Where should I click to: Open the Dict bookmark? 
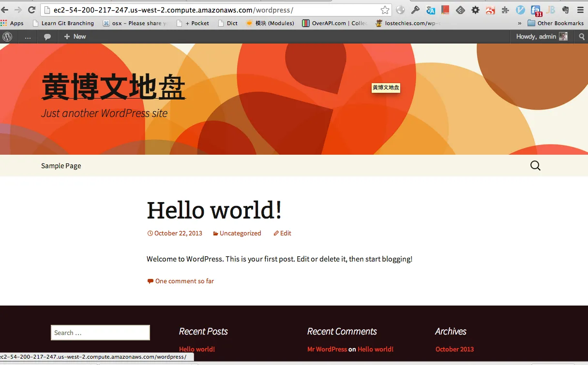[x=228, y=23]
